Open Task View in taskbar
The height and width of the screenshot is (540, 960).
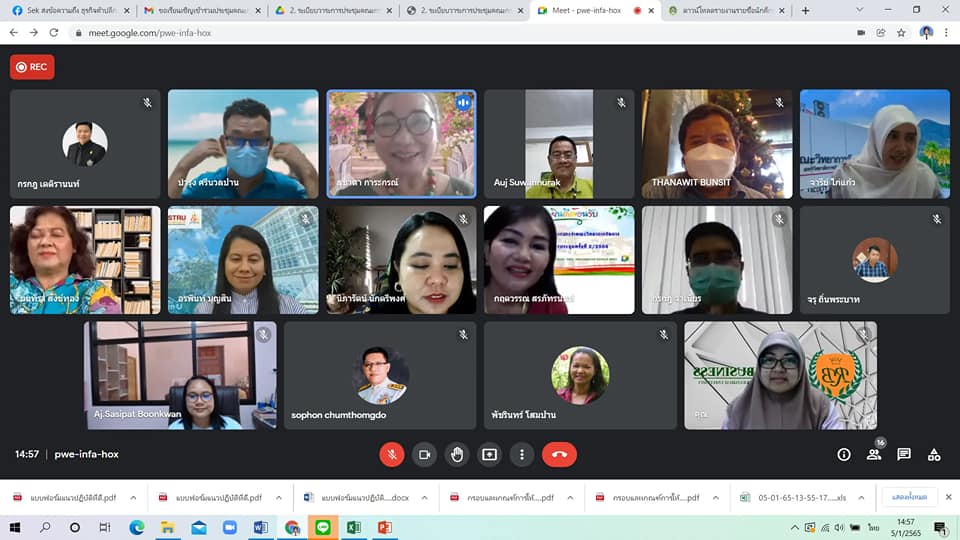(x=105, y=527)
